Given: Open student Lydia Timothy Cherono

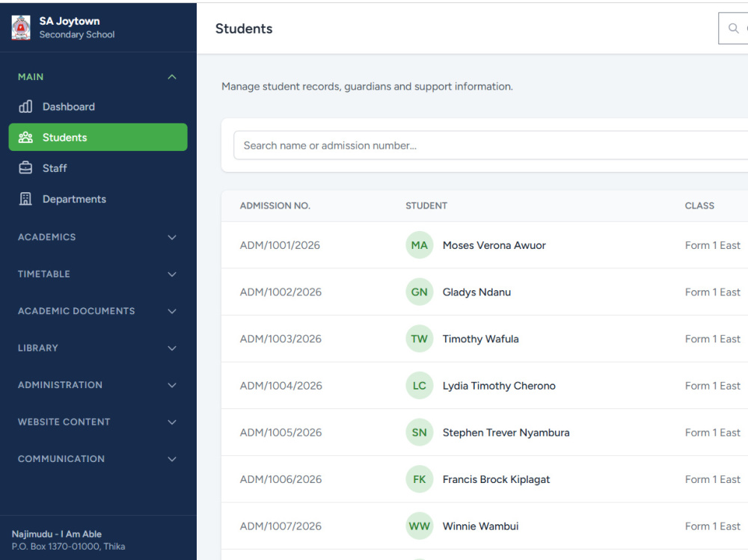Looking at the screenshot, I should [x=499, y=385].
